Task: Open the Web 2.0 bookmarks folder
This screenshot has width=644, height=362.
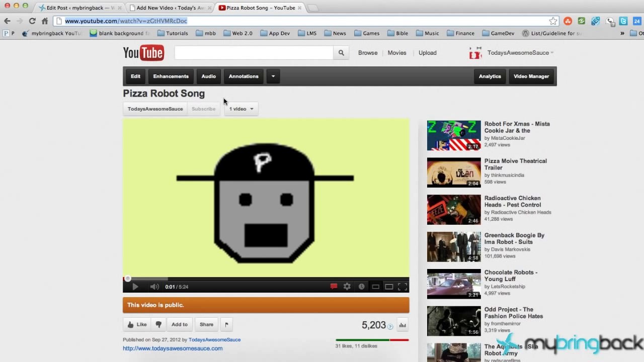Action: pos(238,33)
